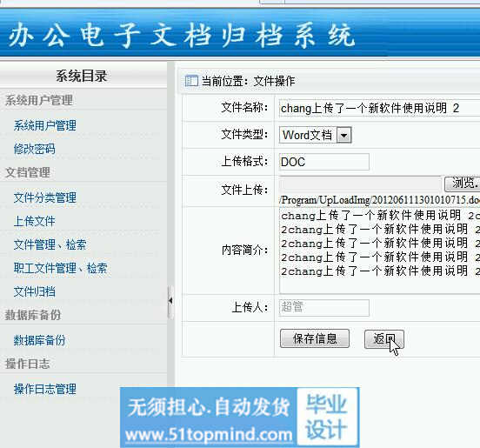Click inside the 内容简介 text area
Screen dimensions: 480x448
(380, 251)
